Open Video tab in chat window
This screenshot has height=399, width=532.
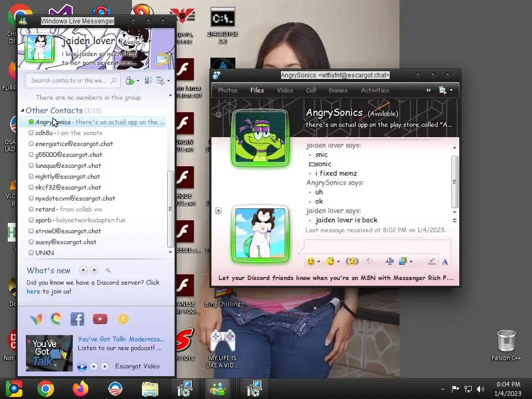tap(285, 90)
